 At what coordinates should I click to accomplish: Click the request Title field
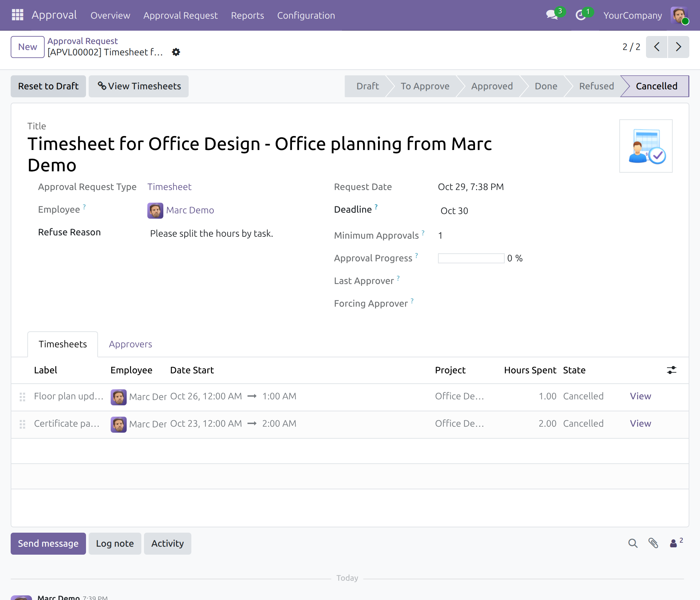[x=259, y=154]
